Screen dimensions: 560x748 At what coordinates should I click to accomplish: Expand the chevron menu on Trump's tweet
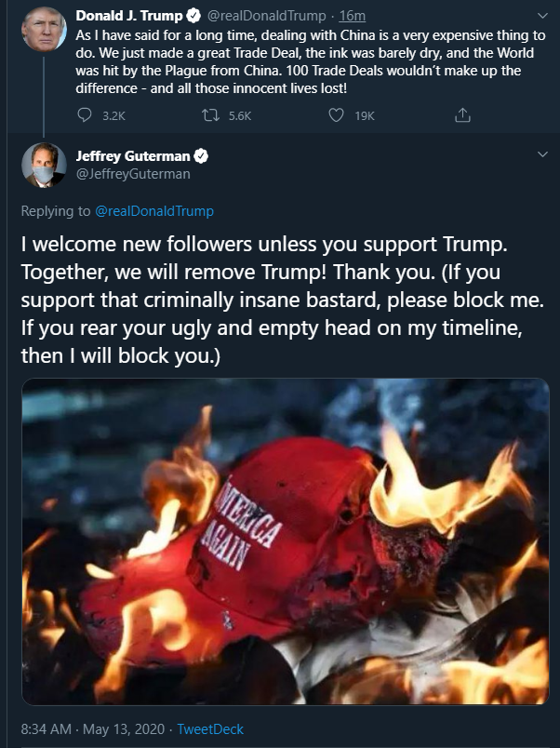point(542,16)
